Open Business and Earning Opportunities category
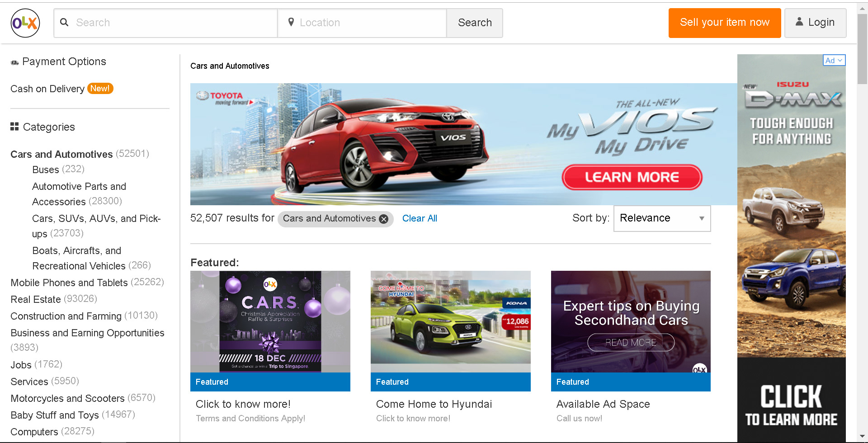Viewport: 868px width, 443px height. 87,333
